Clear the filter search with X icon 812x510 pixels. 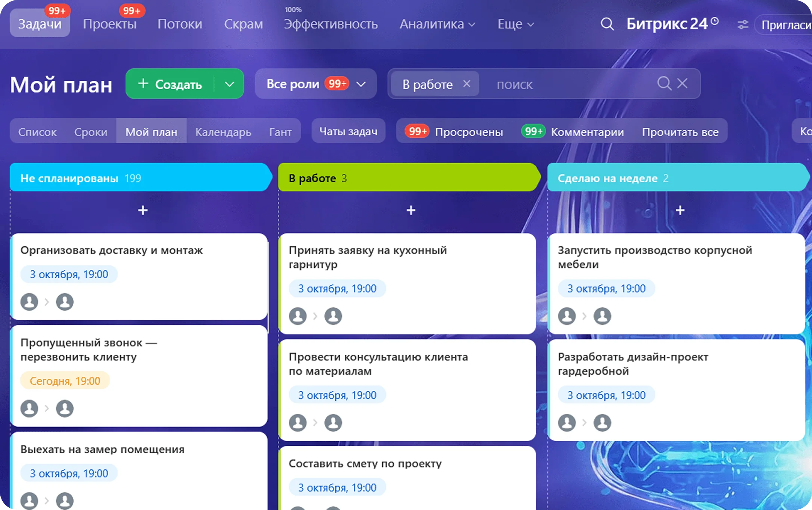pos(682,83)
